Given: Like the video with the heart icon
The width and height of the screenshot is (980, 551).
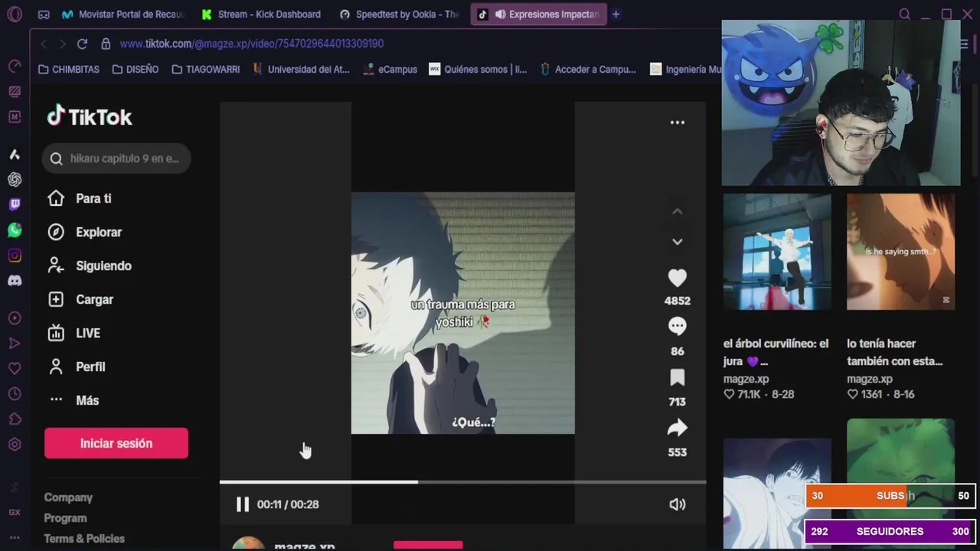Looking at the screenshot, I should click(x=677, y=278).
